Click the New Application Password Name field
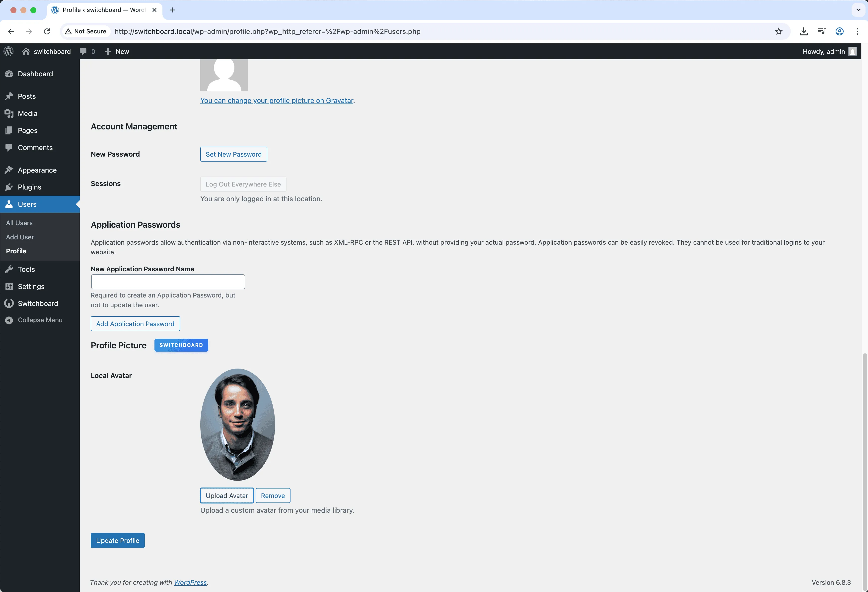The image size is (868, 592). click(x=168, y=282)
